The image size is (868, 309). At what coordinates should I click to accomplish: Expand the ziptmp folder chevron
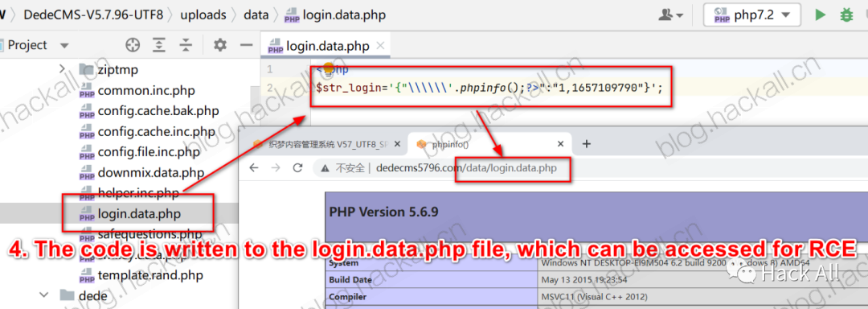pyautogui.click(x=62, y=70)
